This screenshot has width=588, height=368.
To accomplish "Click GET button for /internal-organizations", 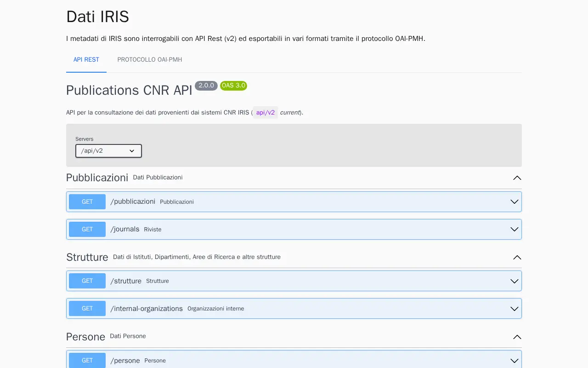I will tap(87, 309).
